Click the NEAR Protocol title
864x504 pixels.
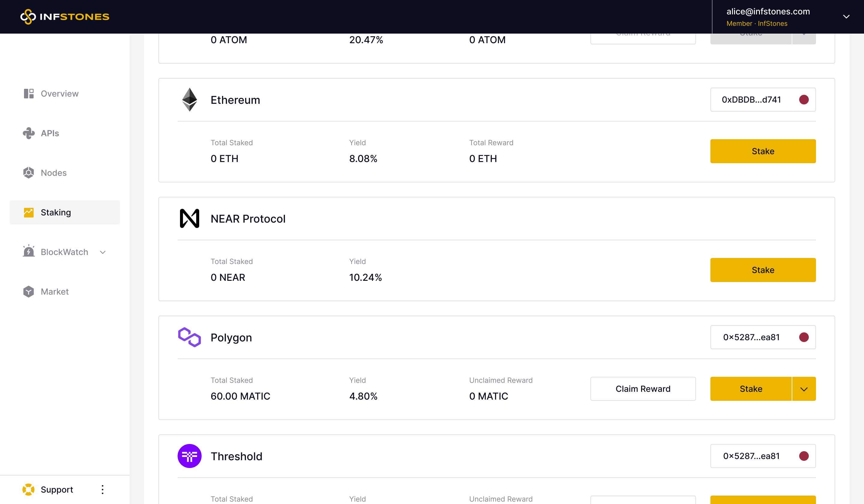248,219
